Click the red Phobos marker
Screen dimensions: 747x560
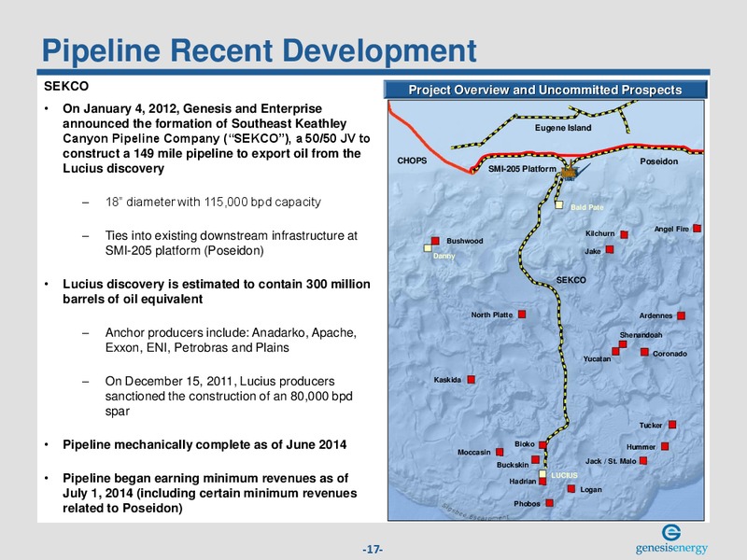point(549,503)
